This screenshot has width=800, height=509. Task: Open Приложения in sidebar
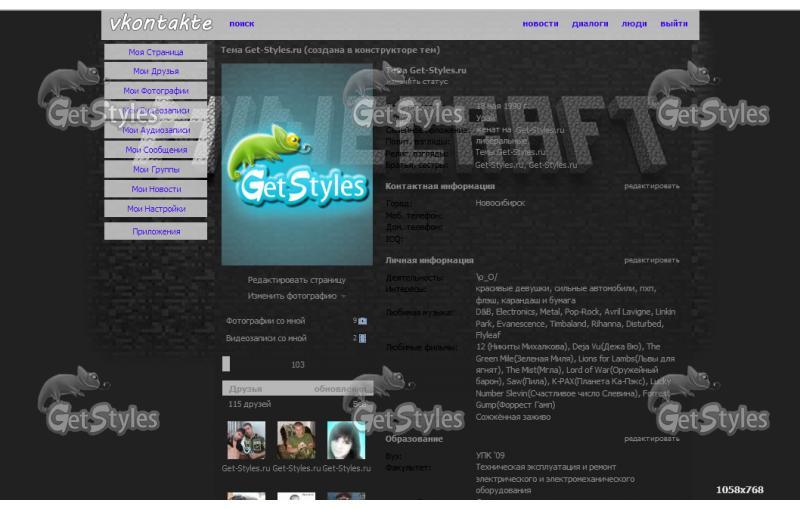[x=156, y=232]
